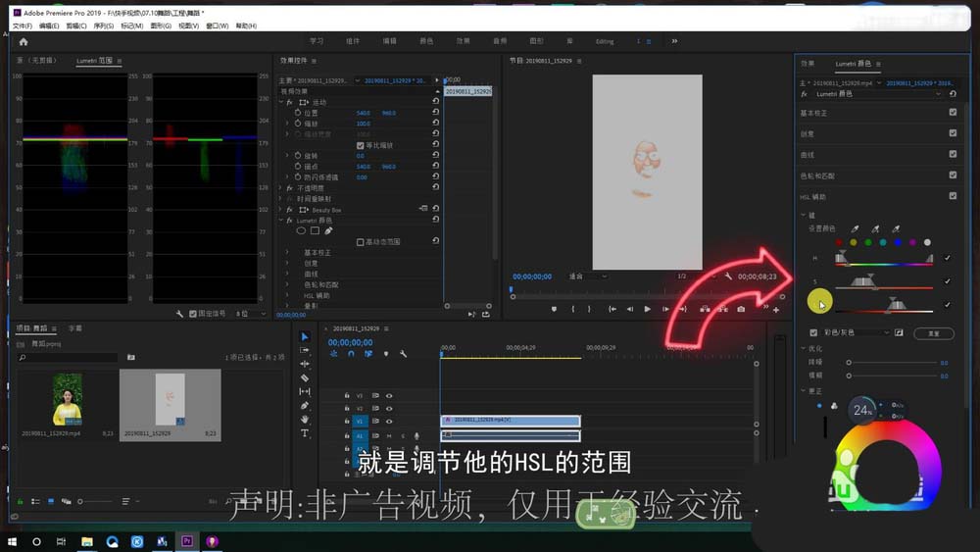The height and width of the screenshot is (552, 980).
Task: Open the Clip menu
Action: pyautogui.click(x=76, y=25)
